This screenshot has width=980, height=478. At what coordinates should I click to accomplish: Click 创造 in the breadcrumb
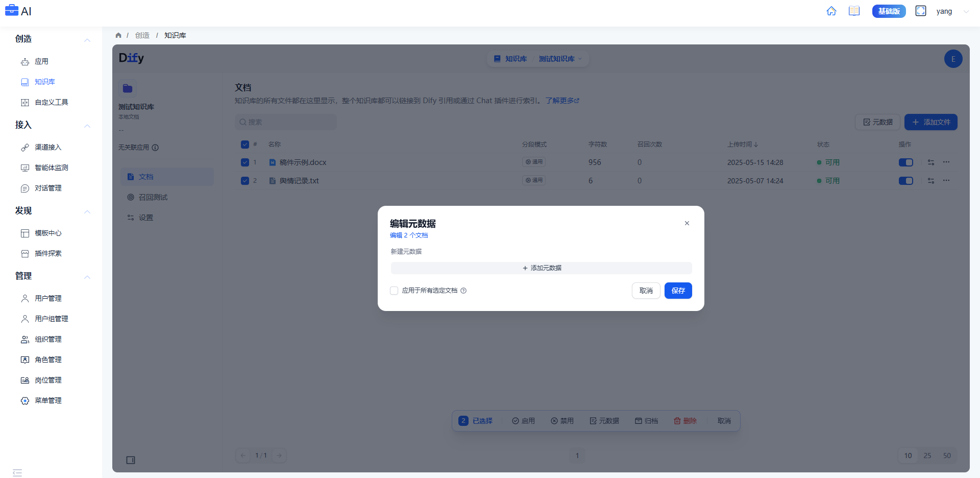(142, 35)
